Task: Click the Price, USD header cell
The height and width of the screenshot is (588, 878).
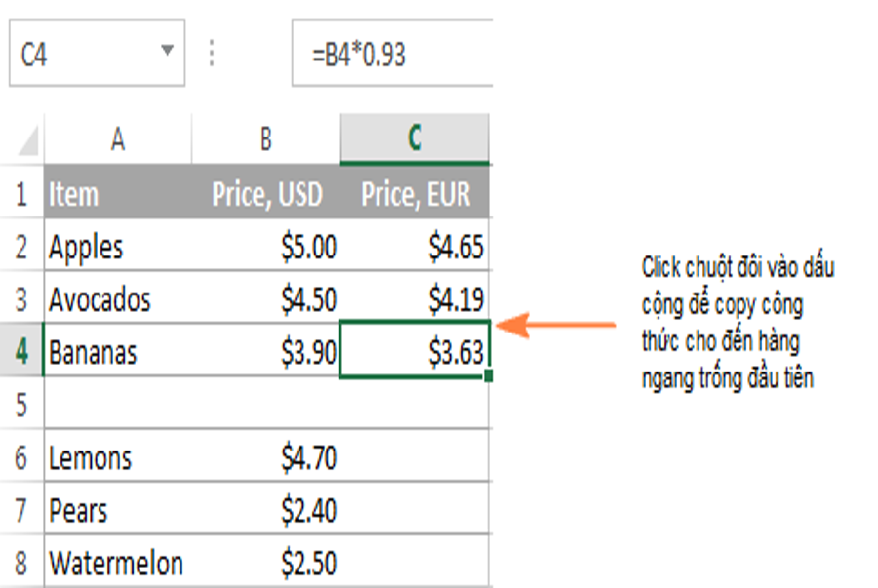Action: click(265, 194)
